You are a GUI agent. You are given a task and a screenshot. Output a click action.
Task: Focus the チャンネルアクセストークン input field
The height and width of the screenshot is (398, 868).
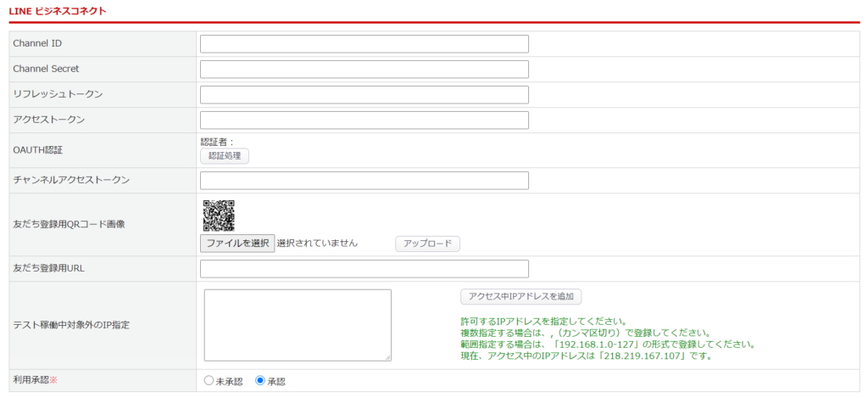coord(364,181)
